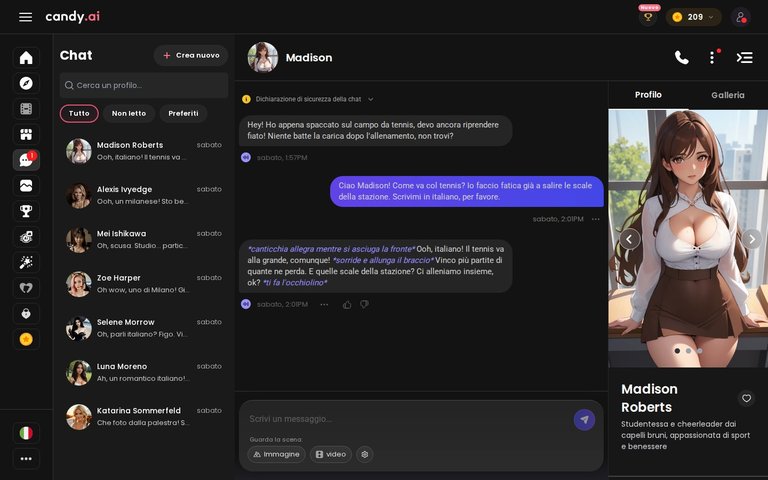Open the user account icon
768x480 pixels.
741,17
